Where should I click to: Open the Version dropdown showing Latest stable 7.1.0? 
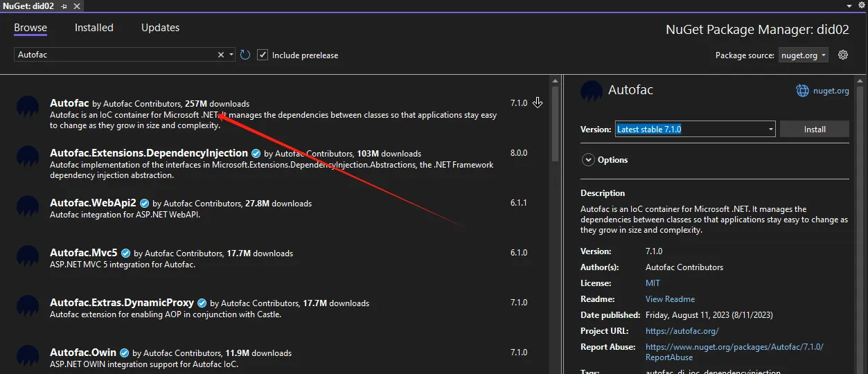[695, 129]
